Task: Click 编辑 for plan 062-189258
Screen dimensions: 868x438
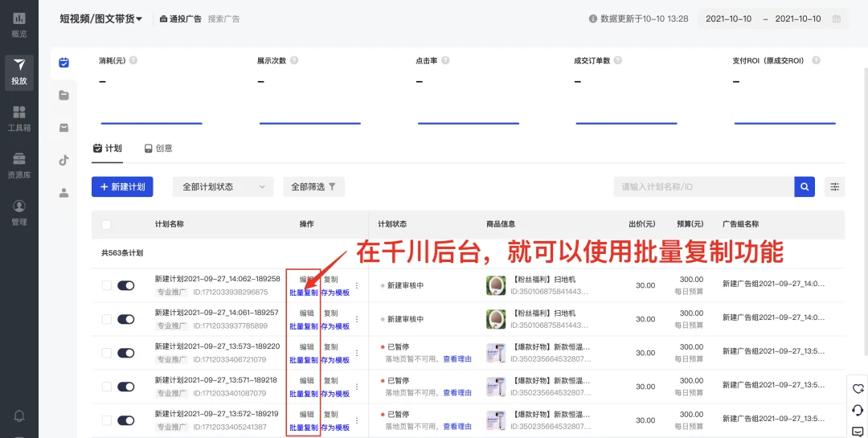Action: tap(307, 280)
